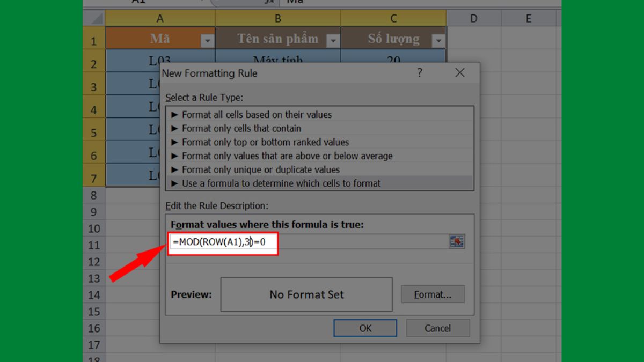Select 'Use a formula to determine' rule type
Image resolution: width=644 pixels, height=362 pixels.
click(281, 183)
